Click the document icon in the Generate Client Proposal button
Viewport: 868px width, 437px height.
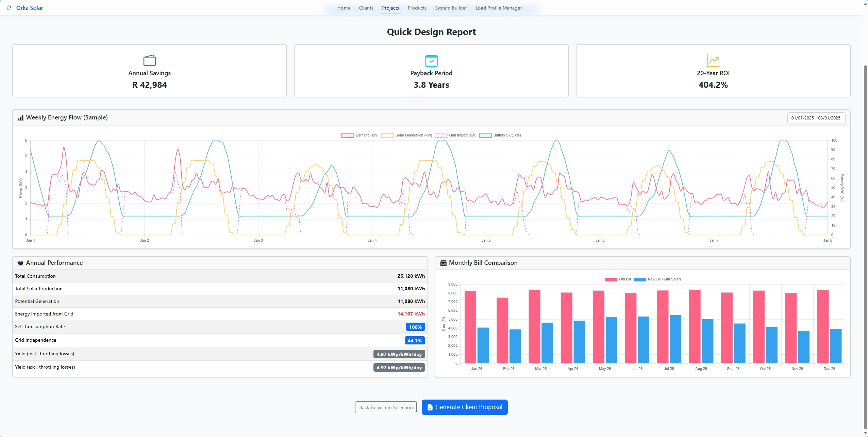tap(430, 407)
